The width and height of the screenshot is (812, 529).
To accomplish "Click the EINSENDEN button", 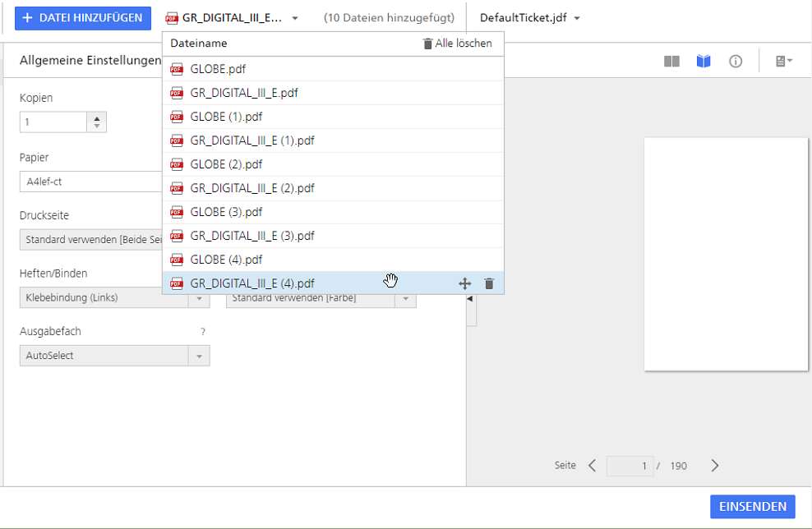I will (753, 506).
